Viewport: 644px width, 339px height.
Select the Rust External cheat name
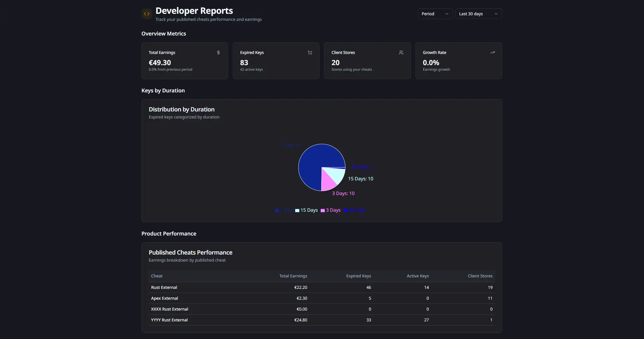tap(164, 287)
